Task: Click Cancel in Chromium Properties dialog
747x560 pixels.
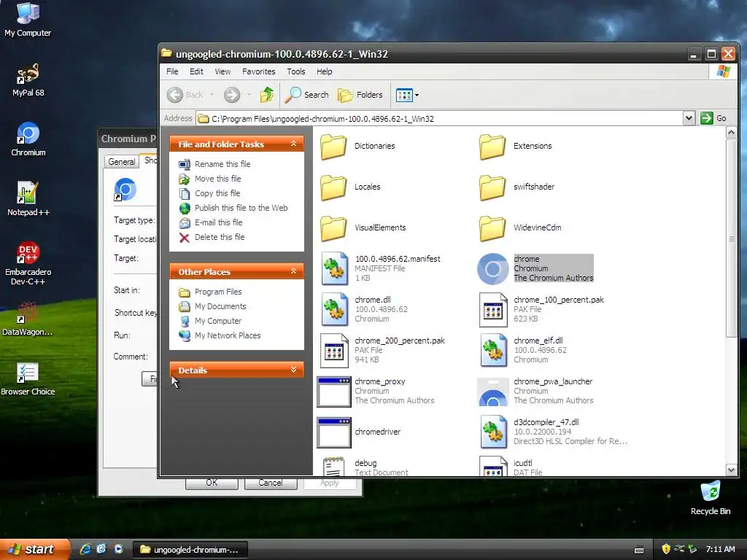Action: coord(271,483)
